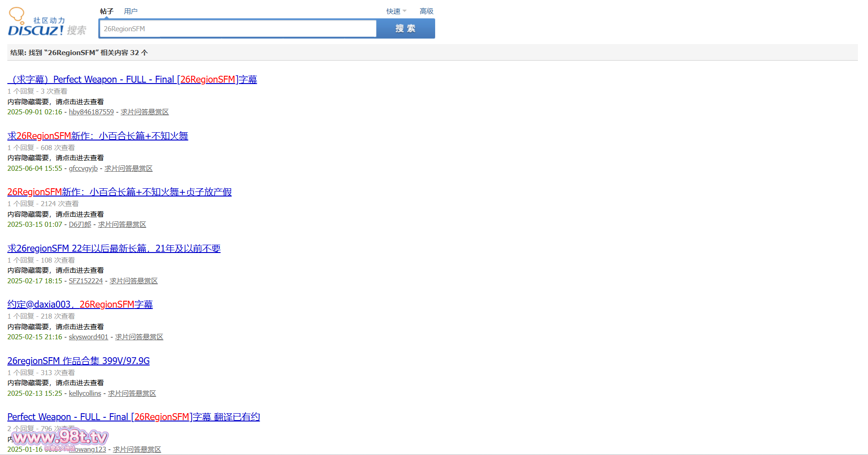The width and height of the screenshot is (868, 455).
Task: Open the post 26regionSFM 作品合集 399V/97.9G
Action: point(79,361)
